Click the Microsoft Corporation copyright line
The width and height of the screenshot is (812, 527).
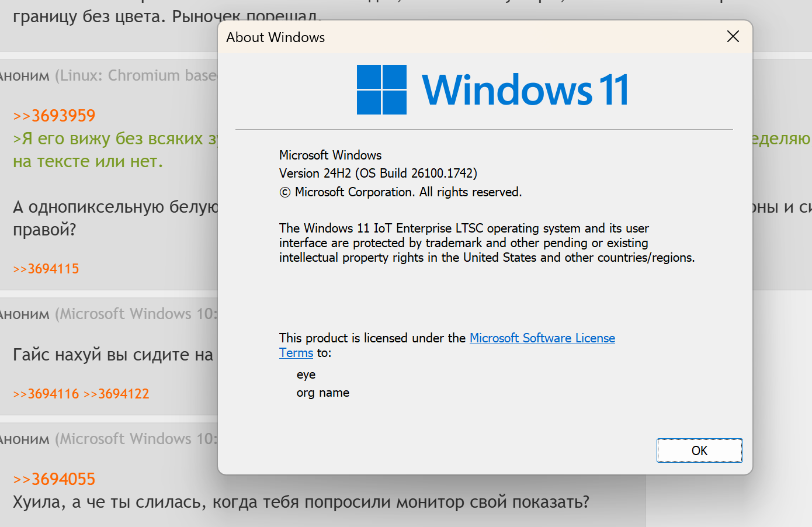pyautogui.click(x=401, y=192)
